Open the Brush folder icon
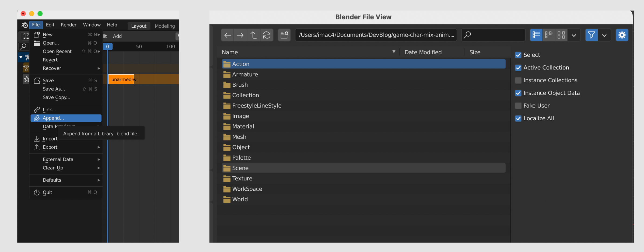Image resolution: width=644 pixels, height=252 pixels. click(x=227, y=85)
